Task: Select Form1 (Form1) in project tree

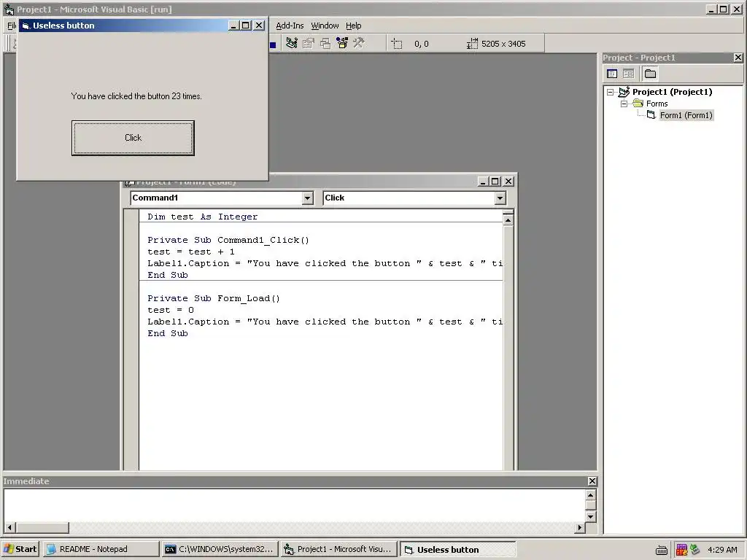Action: [x=686, y=115]
